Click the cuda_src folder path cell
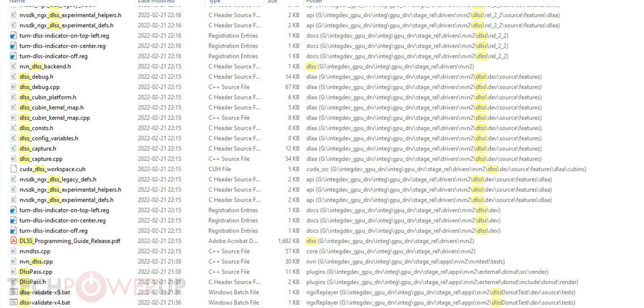The height and width of the screenshot is (308, 644). [446, 169]
